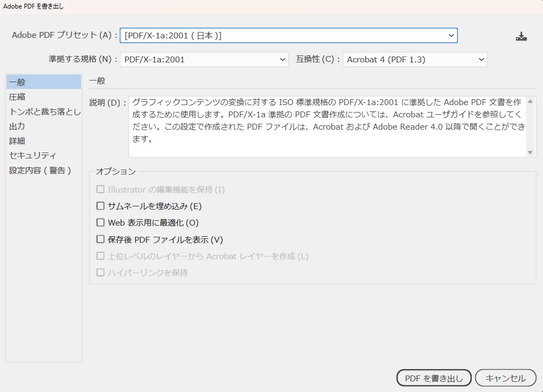This screenshot has width=543, height=392.
Task: Enable サムネールを埋め込み checkbox
Action: tap(100, 206)
